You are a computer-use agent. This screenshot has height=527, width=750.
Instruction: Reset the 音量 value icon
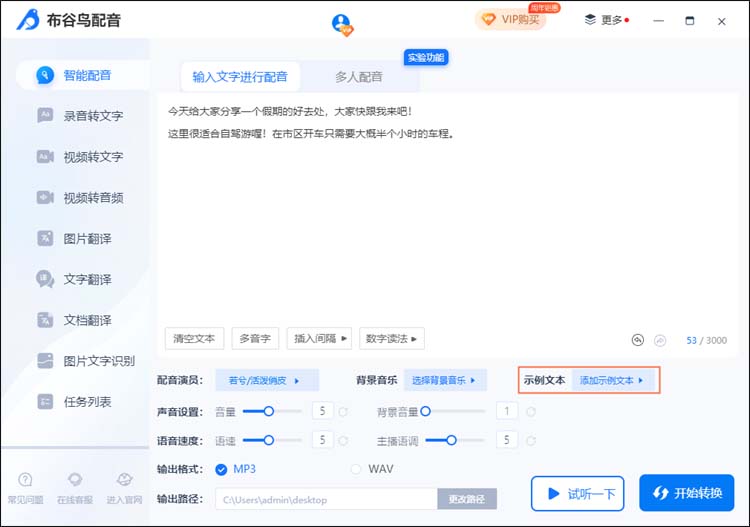point(343,412)
